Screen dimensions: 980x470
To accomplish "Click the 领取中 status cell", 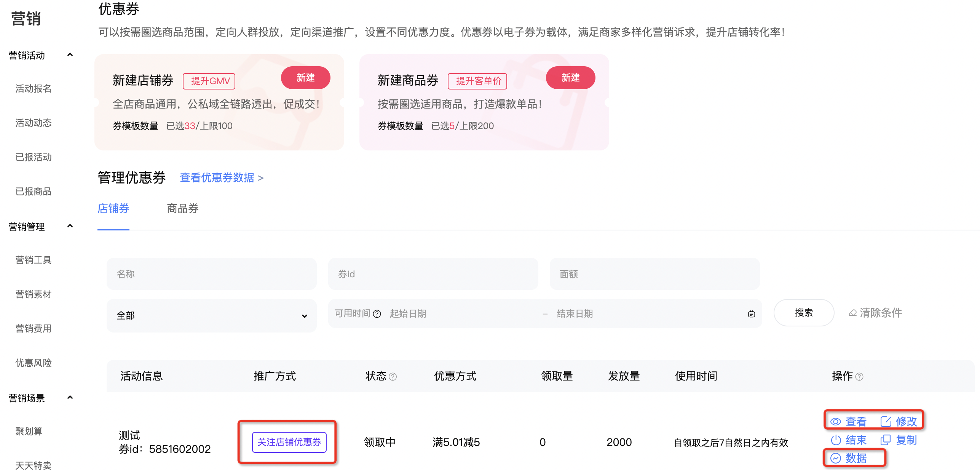I will point(380,442).
